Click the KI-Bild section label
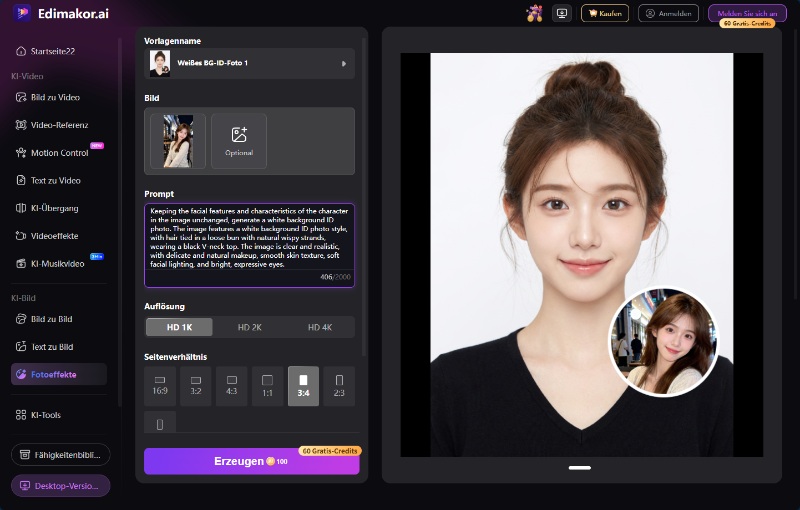800x510 pixels. point(23,298)
